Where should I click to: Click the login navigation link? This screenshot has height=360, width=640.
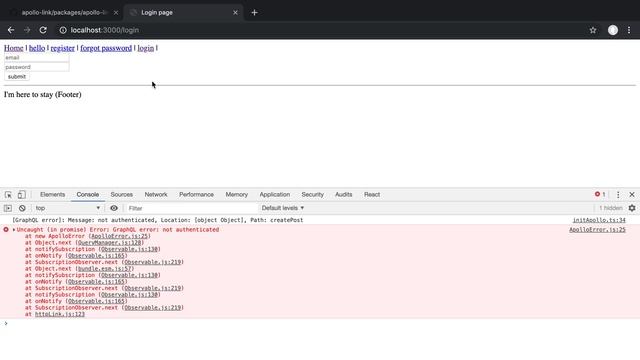point(146,48)
